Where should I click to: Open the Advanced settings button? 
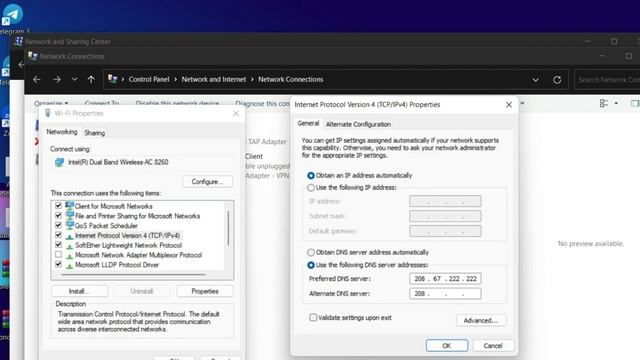coord(481,320)
